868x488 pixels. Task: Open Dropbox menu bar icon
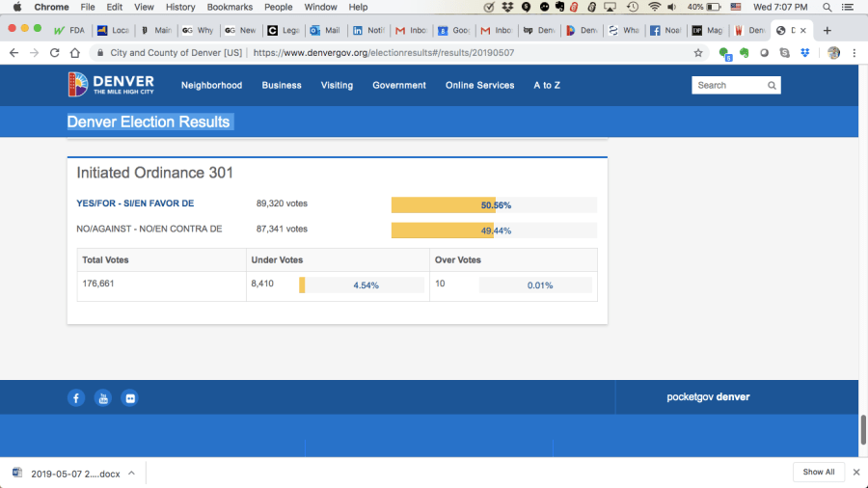(507, 7)
